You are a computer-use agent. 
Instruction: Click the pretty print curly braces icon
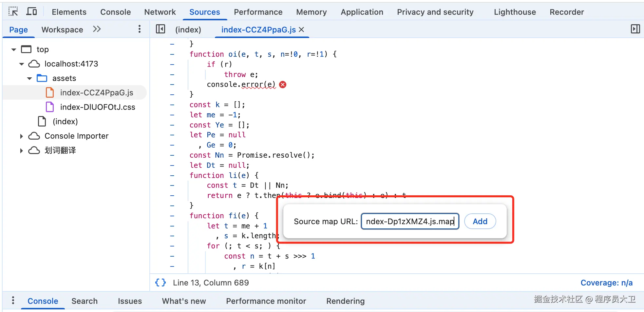pos(161,283)
